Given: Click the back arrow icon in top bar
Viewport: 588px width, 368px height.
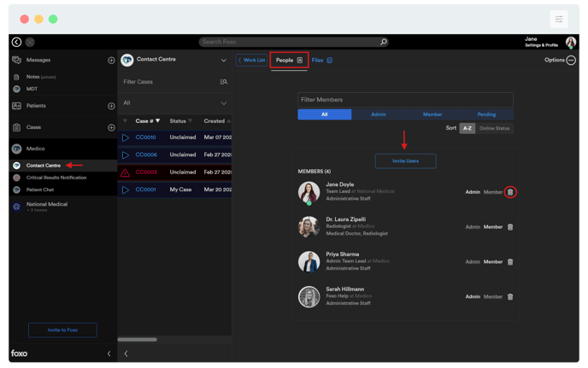Looking at the screenshot, I should click(16, 42).
